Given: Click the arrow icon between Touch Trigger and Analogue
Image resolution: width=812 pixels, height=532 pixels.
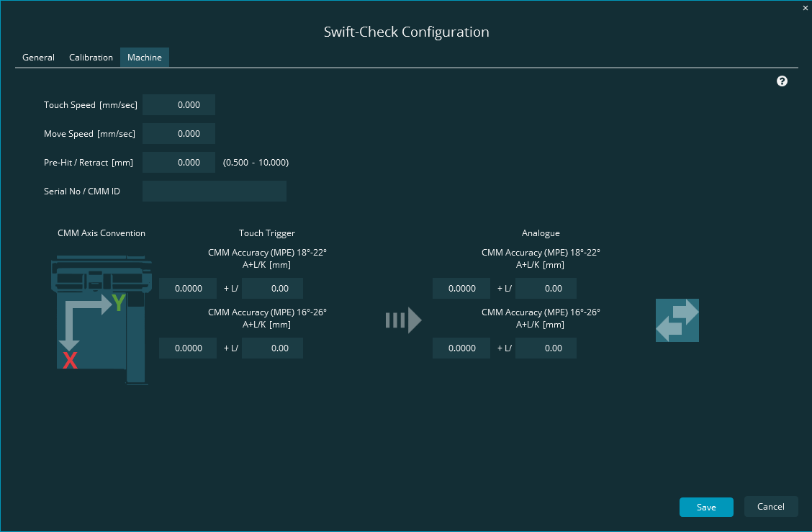Looking at the screenshot, I should (403, 320).
